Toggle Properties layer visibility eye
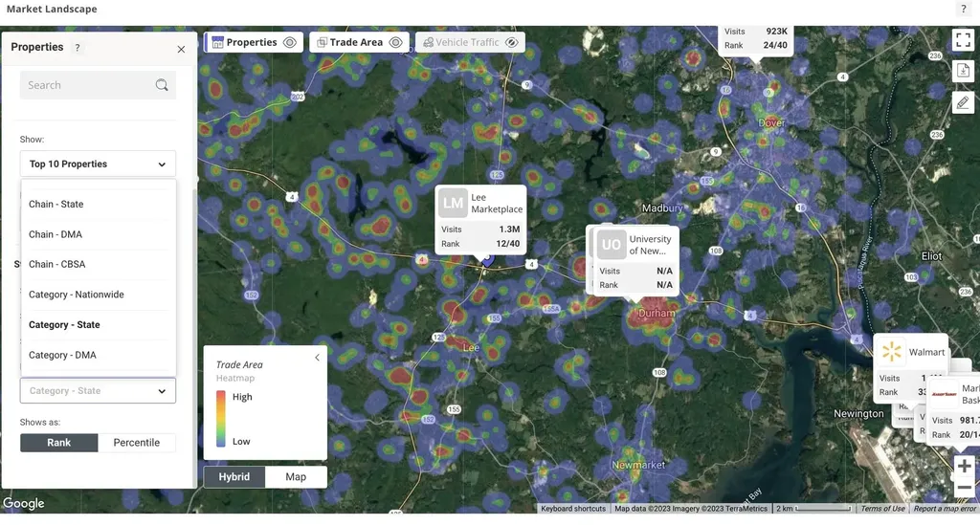 pyautogui.click(x=289, y=42)
